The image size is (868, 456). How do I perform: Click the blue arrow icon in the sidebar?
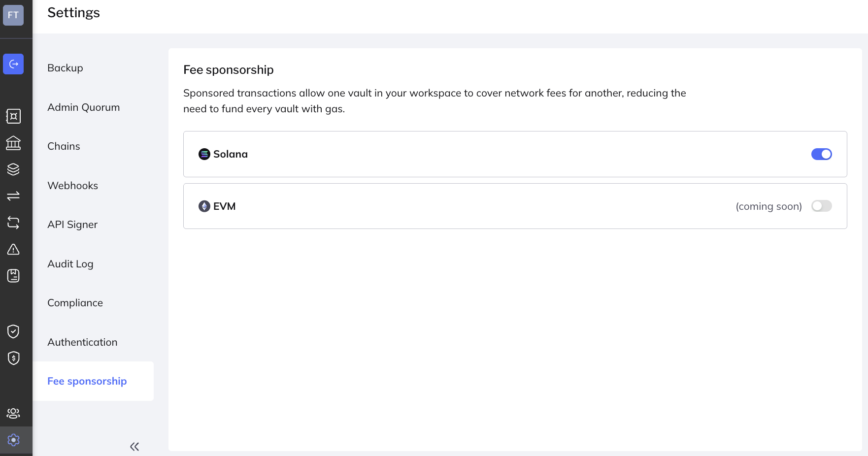point(13,64)
